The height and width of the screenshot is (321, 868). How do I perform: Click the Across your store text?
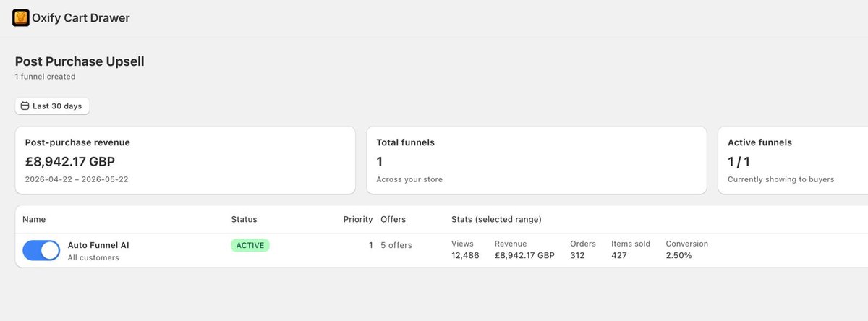[409, 179]
